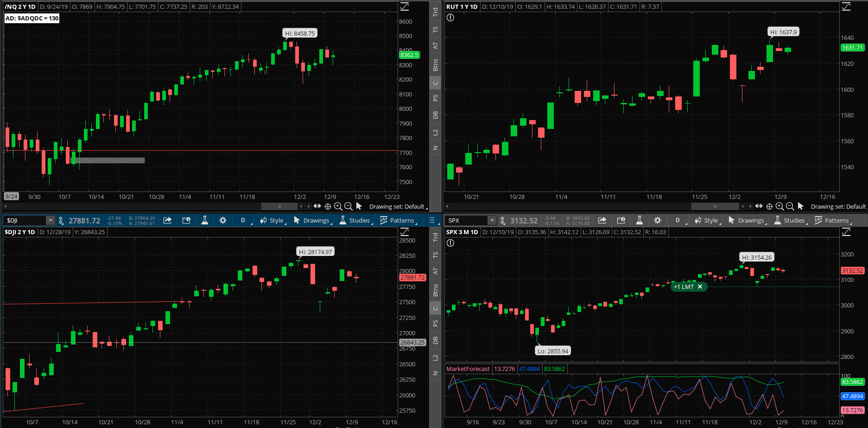Click horizontal scrollbar thumb under /NQ chart
The width and height of the screenshot is (868, 428).
point(279,206)
